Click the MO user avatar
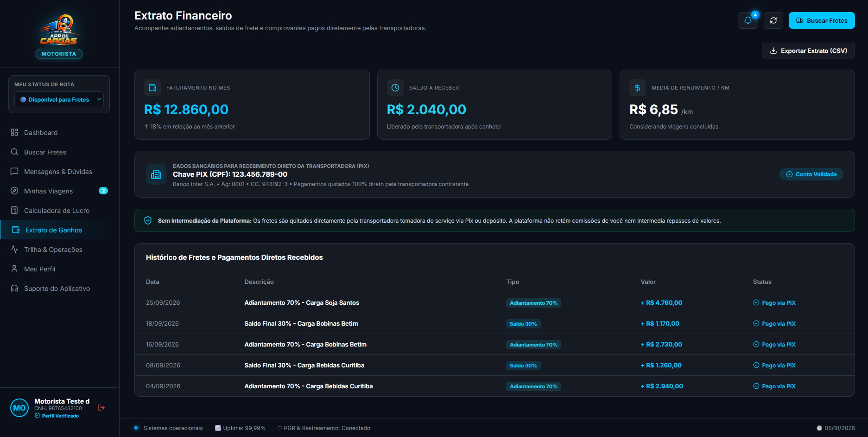This screenshot has height=437, width=868. pyautogui.click(x=19, y=408)
